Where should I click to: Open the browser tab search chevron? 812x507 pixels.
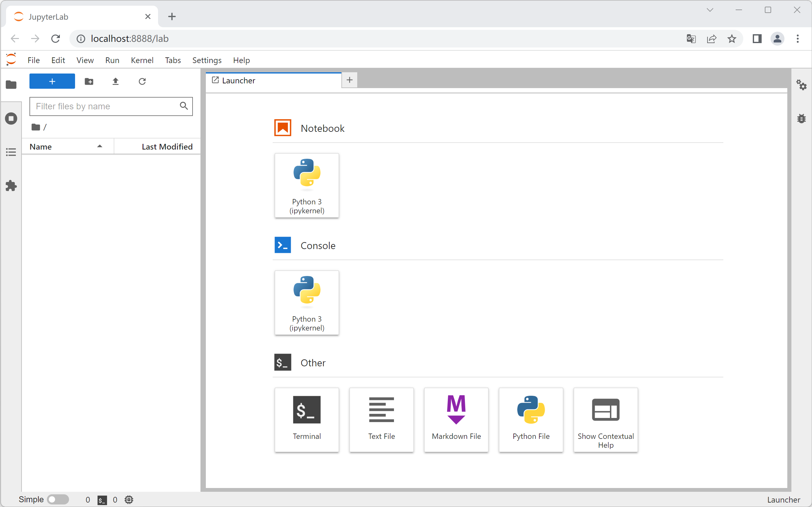pos(710,10)
